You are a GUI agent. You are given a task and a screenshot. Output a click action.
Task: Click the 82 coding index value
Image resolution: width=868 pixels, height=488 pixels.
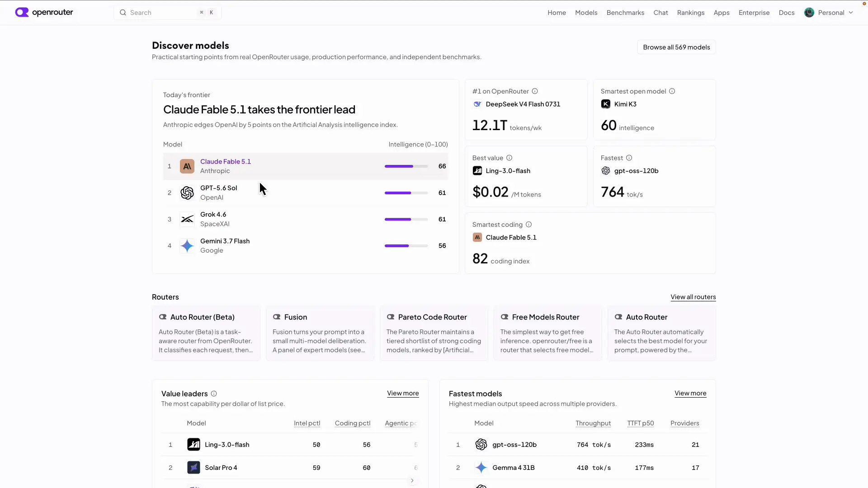(480, 258)
